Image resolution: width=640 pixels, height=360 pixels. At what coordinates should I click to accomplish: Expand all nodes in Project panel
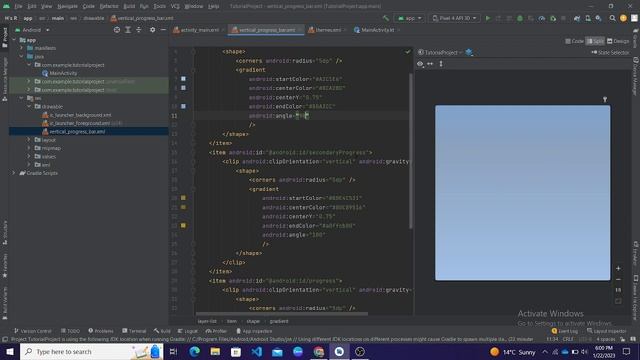tap(128, 30)
